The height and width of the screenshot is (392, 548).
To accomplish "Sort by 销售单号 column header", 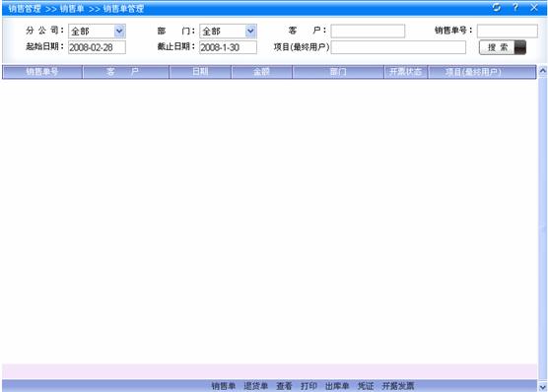I will pyautogui.click(x=42, y=72).
